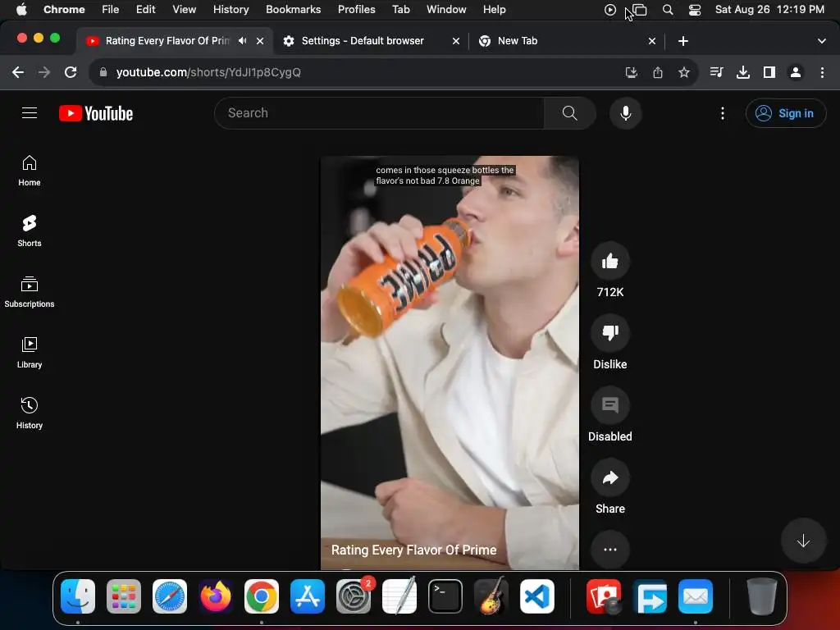Reload the current page
840x630 pixels.
coord(71,72)
